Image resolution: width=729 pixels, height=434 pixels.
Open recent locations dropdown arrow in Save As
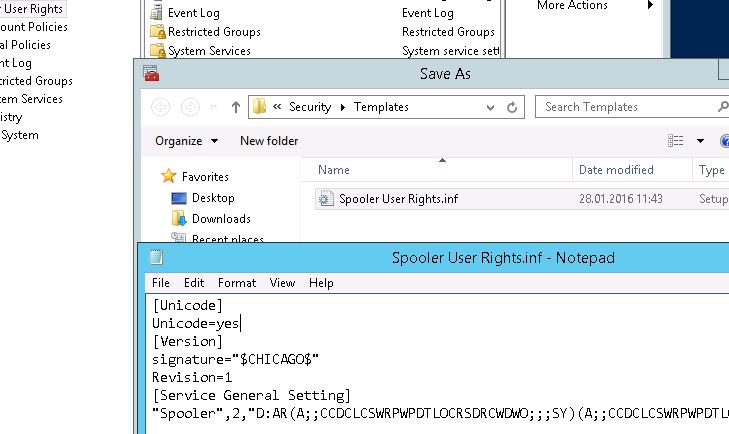213,107
